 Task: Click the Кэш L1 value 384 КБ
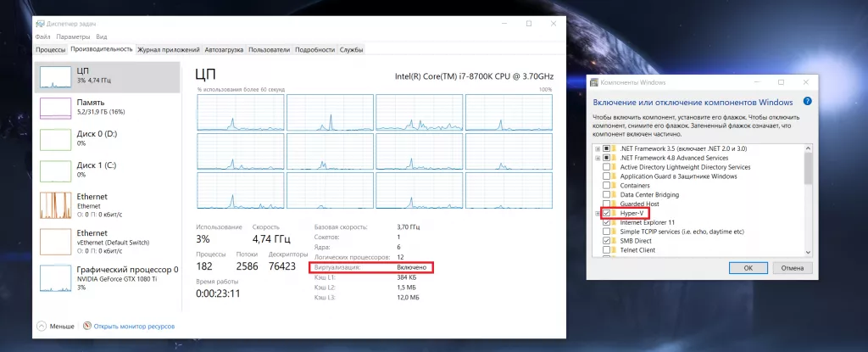(x=406, y=277)
